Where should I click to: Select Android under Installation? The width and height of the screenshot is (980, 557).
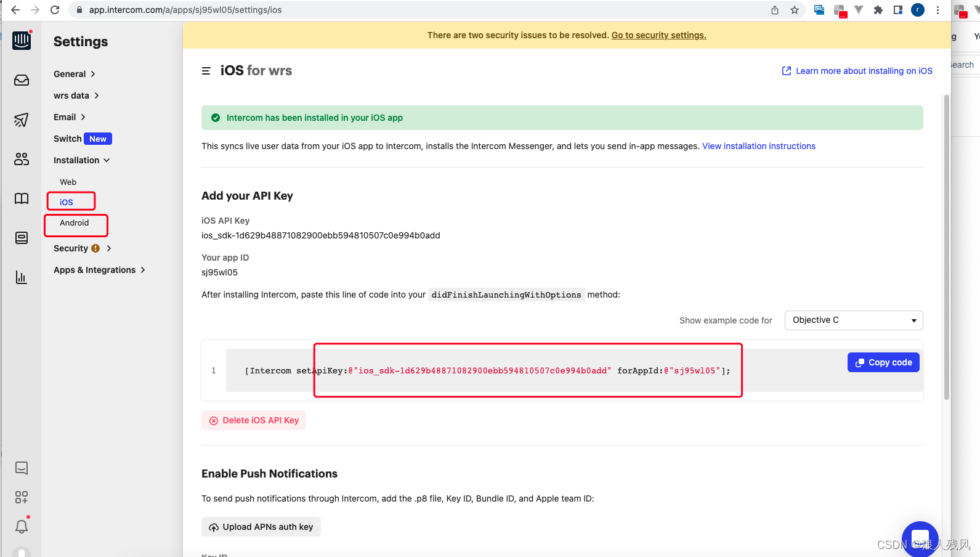75,223
